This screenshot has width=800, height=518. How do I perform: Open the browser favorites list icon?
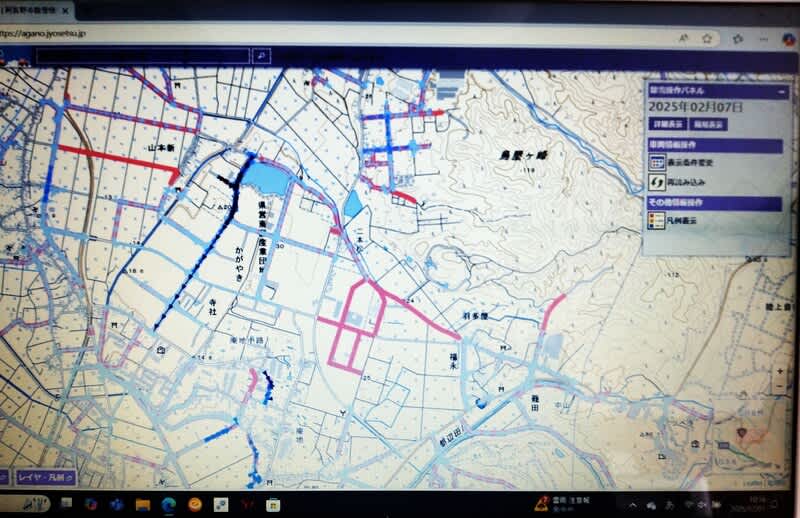(737, 39)
